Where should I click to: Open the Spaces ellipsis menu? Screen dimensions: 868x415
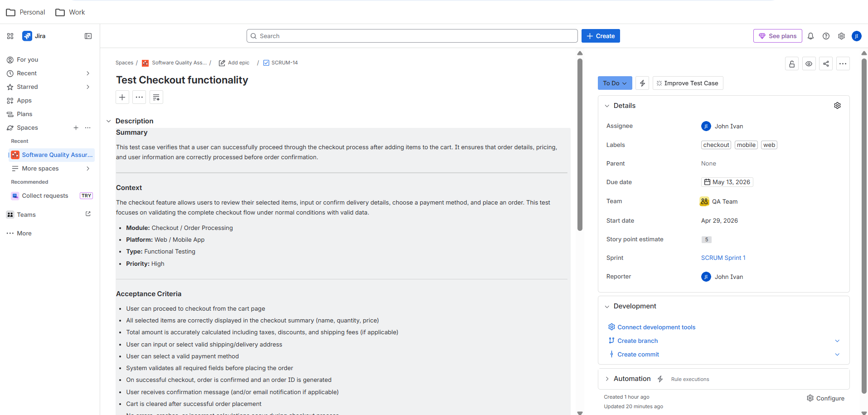coord(88,128)
